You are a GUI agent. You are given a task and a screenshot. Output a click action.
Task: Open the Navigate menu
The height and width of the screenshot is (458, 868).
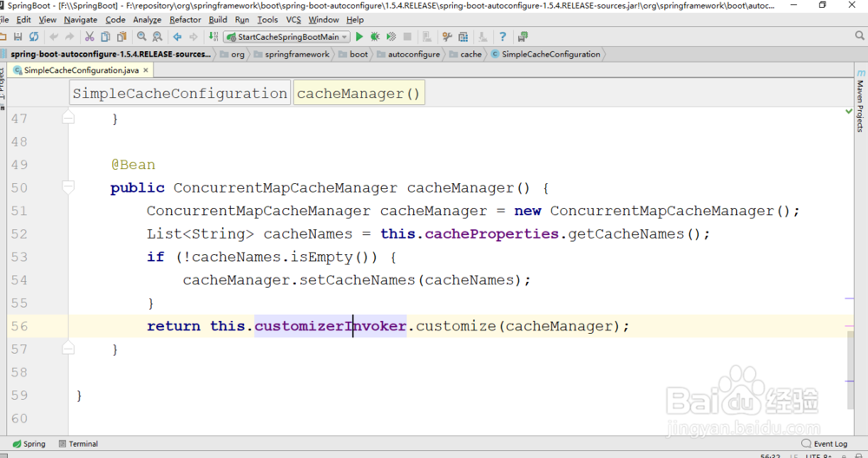[x=80, y=19]
